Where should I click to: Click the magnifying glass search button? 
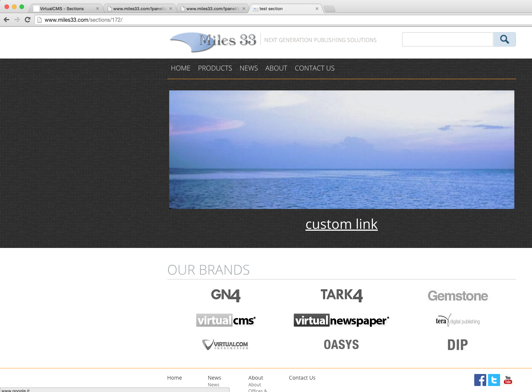(x=504, y=39)
